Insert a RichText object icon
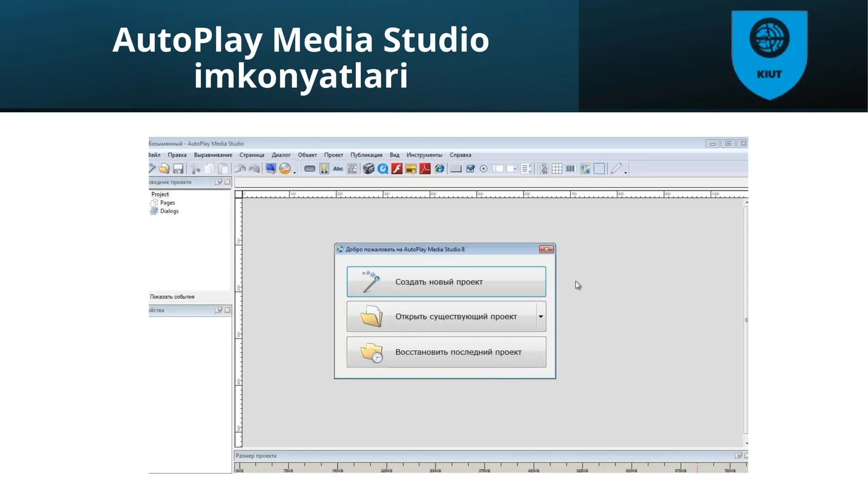This screenshot has height=488, width=868. (585, 169)
